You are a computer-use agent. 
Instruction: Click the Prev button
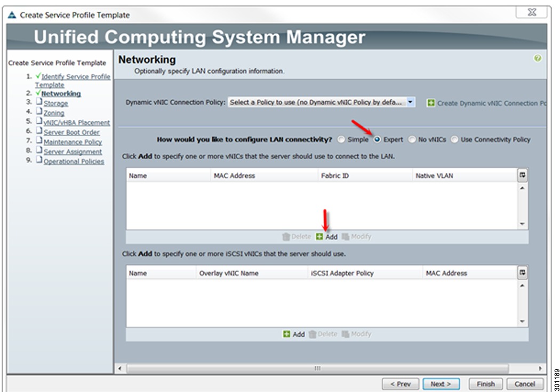(x=400, y=384)
